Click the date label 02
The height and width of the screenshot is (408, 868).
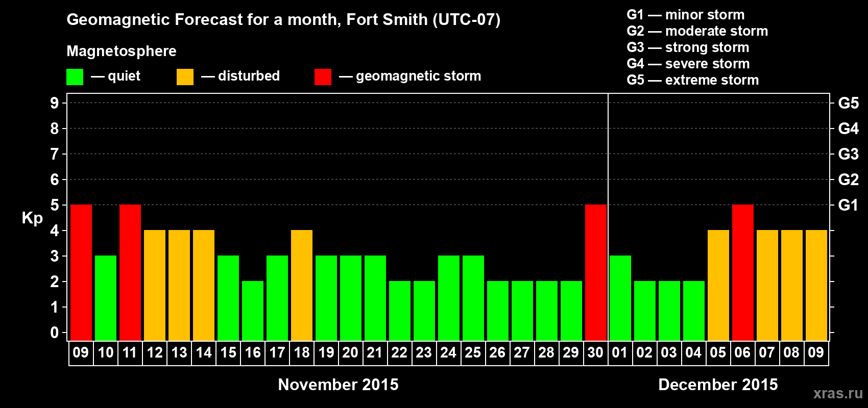click(644, 352)
